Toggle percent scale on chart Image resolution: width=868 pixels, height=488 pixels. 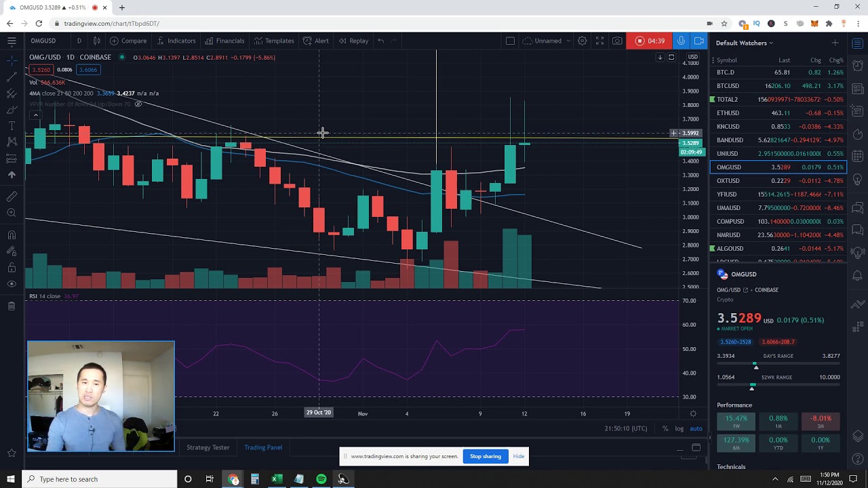[x=665, y=428]
